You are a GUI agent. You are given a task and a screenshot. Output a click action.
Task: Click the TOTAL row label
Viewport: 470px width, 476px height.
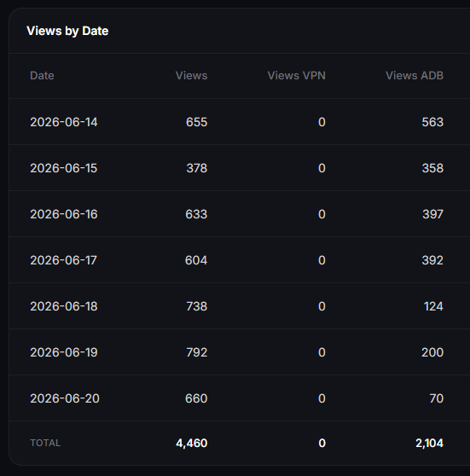45,444
